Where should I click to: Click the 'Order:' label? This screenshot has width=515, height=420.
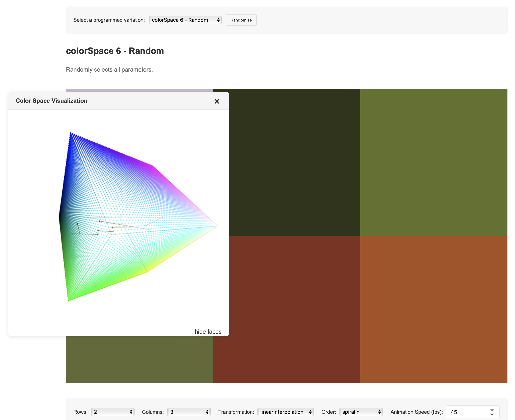tap(328, 412)
